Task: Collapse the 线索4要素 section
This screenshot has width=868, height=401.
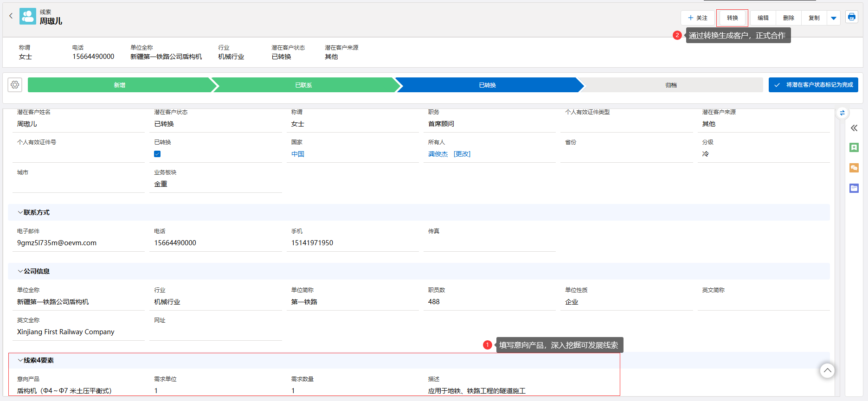Action: click(20, 360)
